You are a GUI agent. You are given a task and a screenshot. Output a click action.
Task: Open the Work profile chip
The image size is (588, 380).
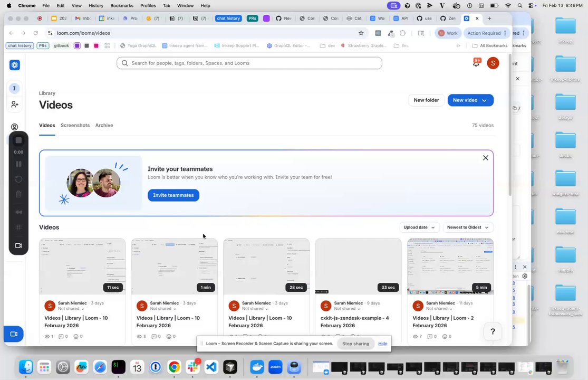[x=448, y=33]
